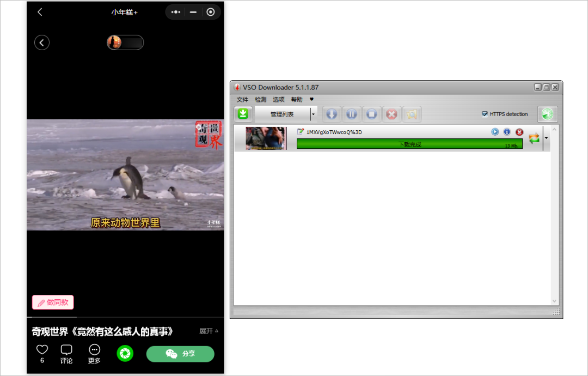Click the minimize dash in mini-program capsule
588x376 pixels.
193,12
